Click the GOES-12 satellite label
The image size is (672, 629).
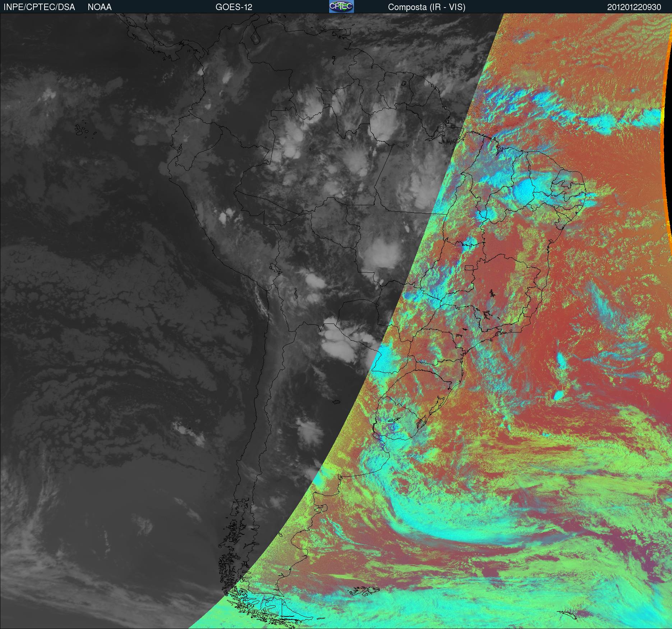[234, 7]
